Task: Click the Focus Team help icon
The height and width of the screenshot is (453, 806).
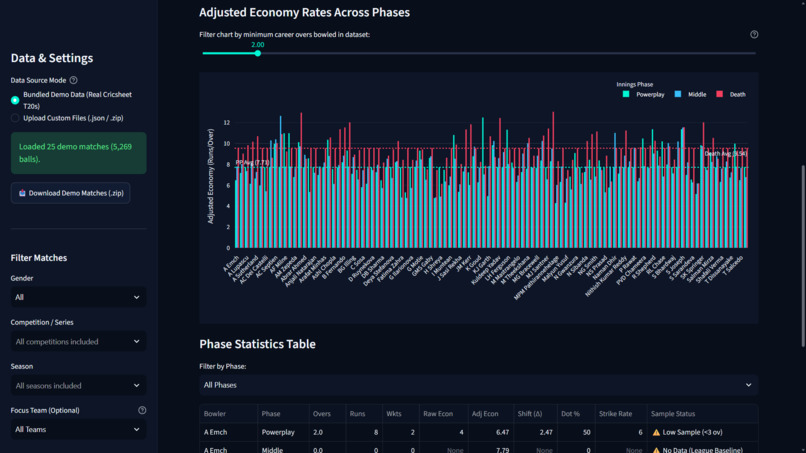Action: (142, 410)
